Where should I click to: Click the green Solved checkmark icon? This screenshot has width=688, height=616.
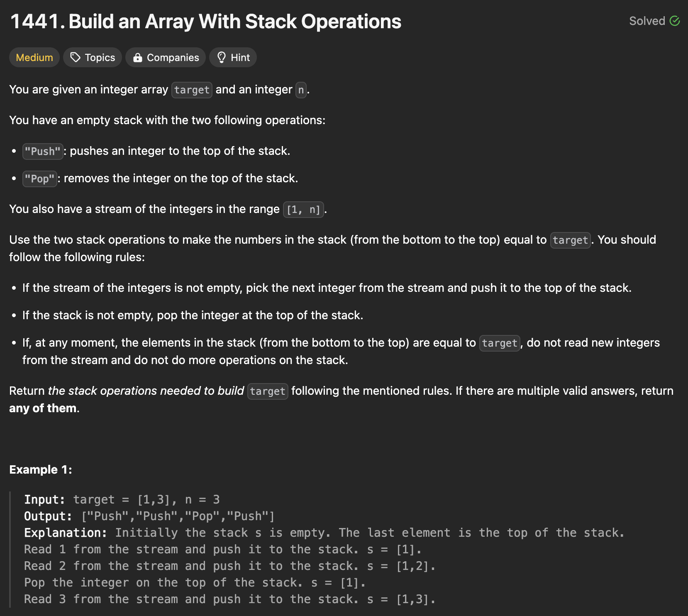[x=675, y=21]
